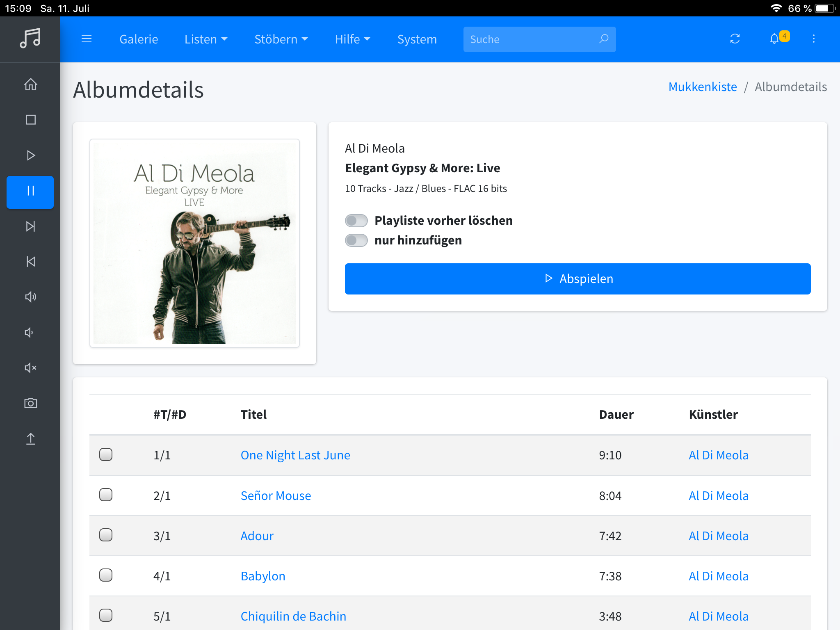840x630 pixels.
Task: Click the status bar clock 15:09
Action: pos(18,8)
